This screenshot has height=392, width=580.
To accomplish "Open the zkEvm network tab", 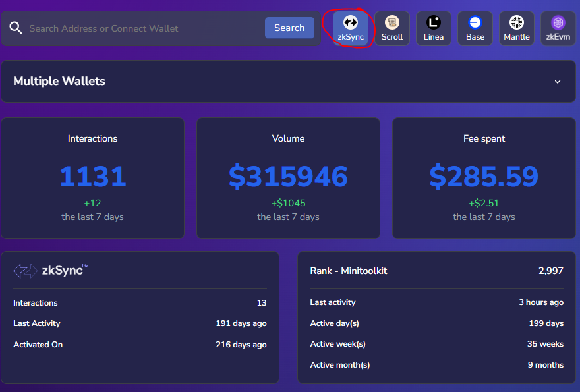I will coord(558,28).
